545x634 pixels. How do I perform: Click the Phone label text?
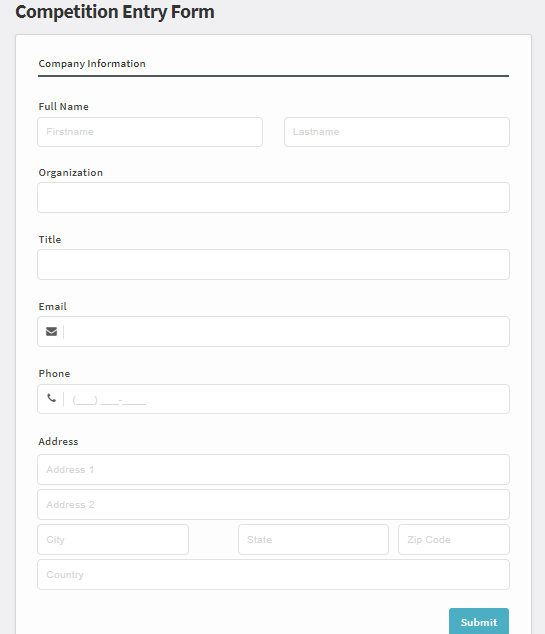tap(54, 374)
